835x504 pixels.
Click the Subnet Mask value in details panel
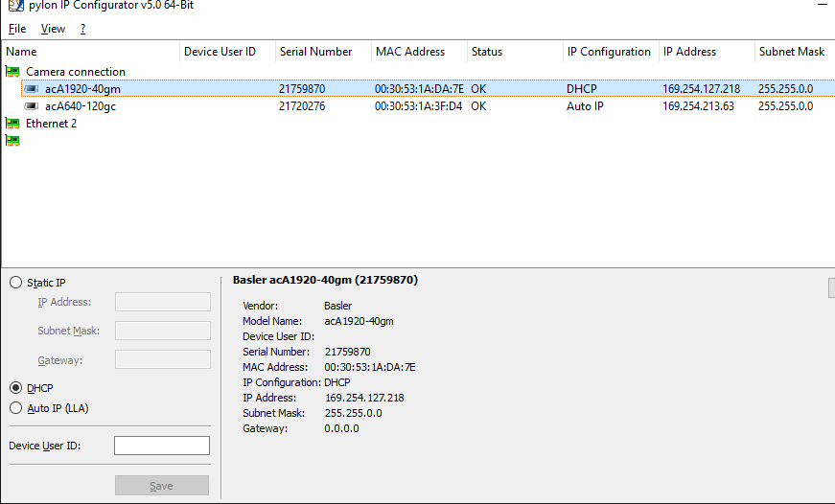tap(353, 413)
